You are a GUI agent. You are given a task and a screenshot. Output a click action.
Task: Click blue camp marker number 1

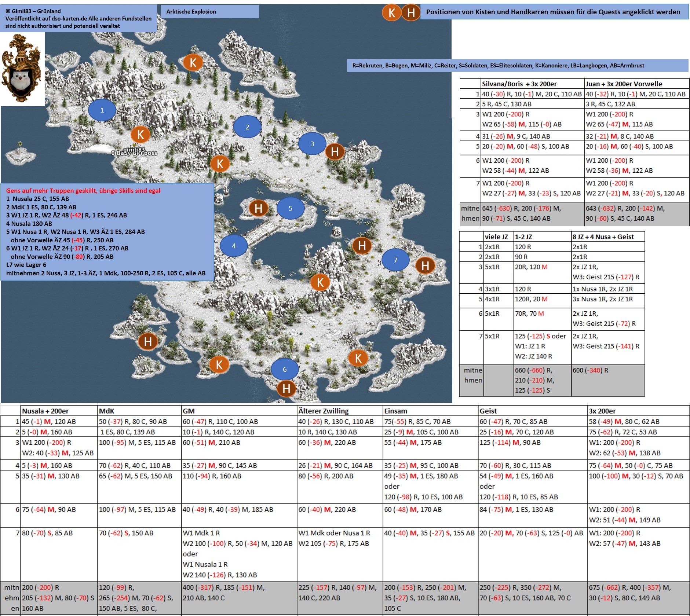coord(102,110)
